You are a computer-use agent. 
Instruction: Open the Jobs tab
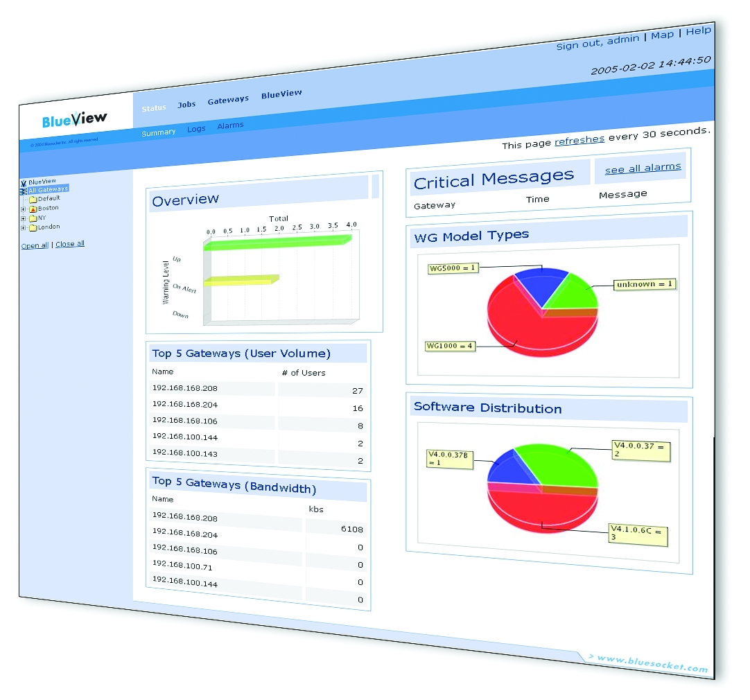pyautogui.click(x=186, y=104)
